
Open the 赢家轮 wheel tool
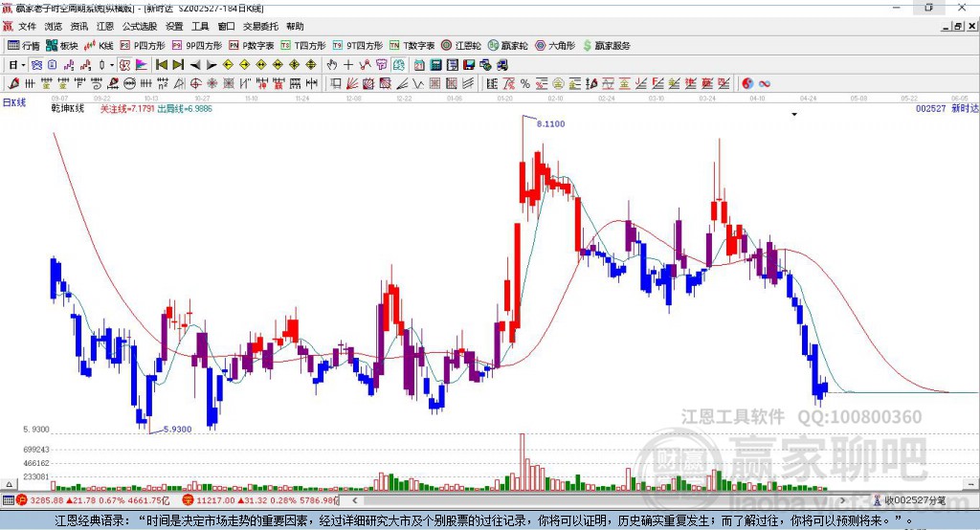pyautogui.click(x=507, y=46)
